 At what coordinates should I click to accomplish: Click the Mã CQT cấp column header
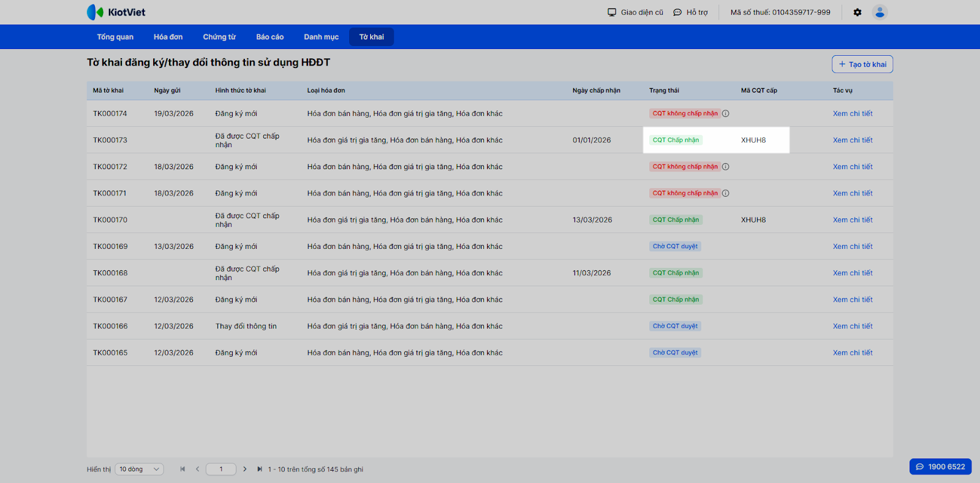click(759, 91)
